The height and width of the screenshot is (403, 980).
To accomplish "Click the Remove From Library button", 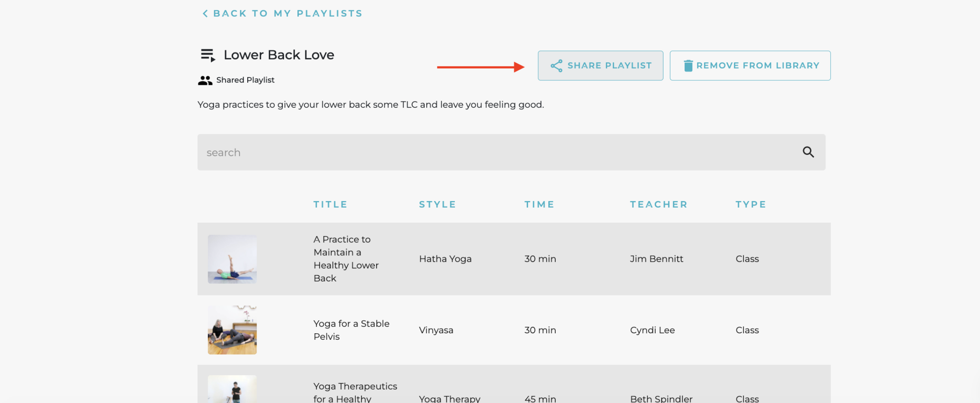I will (750, 66).
